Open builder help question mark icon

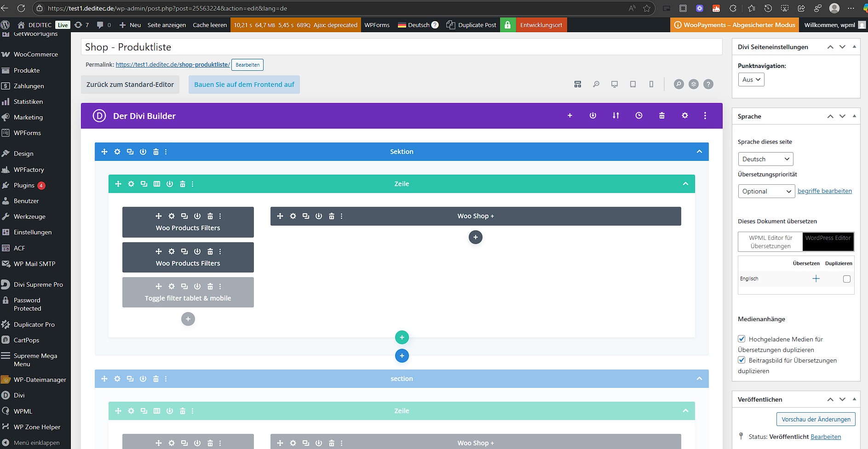coord(708,84)
